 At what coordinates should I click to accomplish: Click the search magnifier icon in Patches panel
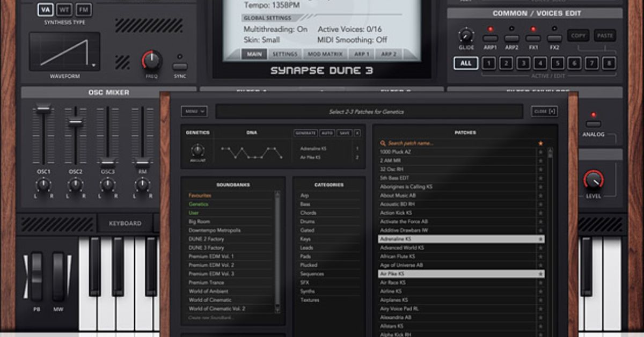[x=382, y=143]
